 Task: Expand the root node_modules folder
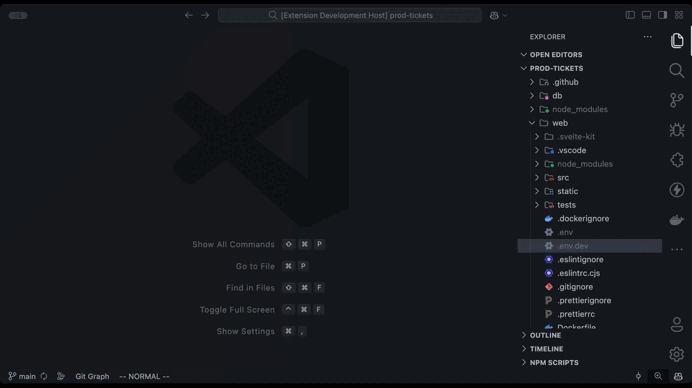tap(532, 109)
